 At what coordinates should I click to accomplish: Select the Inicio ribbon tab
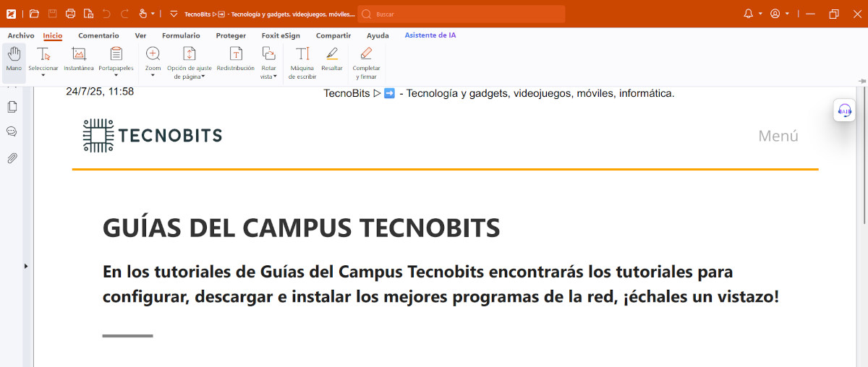coord(53,35)
